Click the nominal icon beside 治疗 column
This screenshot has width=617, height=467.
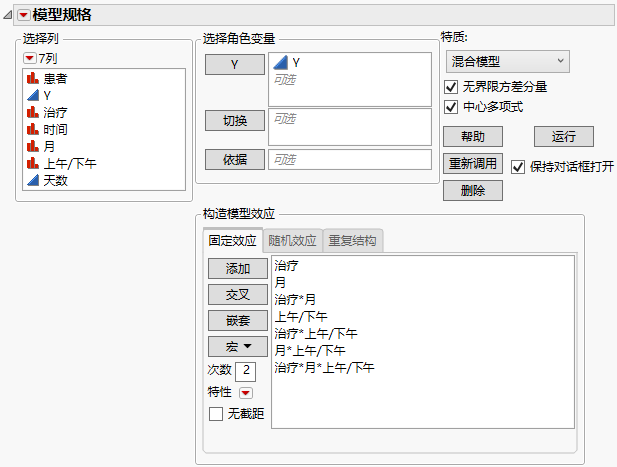click(x=33, y=112)
